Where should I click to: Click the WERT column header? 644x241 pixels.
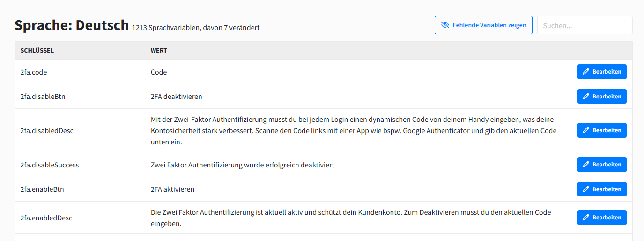coord(159,51)
